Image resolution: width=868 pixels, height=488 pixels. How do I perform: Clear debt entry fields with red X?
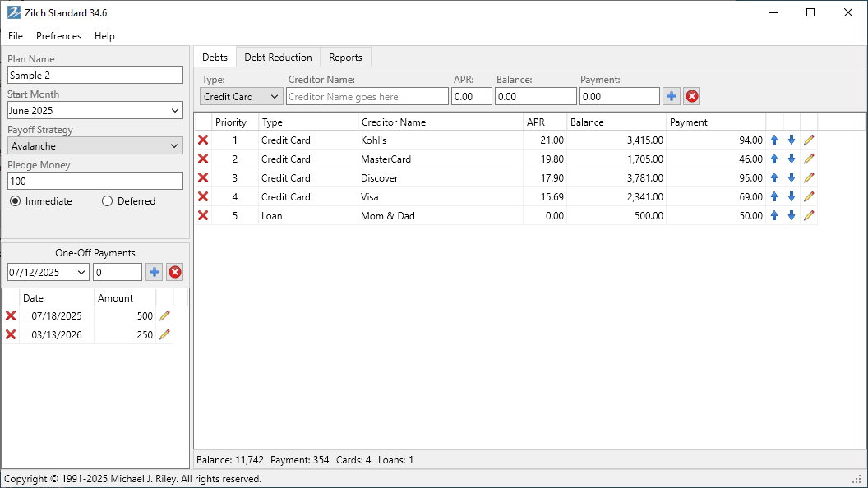click(x=692, y=97)
